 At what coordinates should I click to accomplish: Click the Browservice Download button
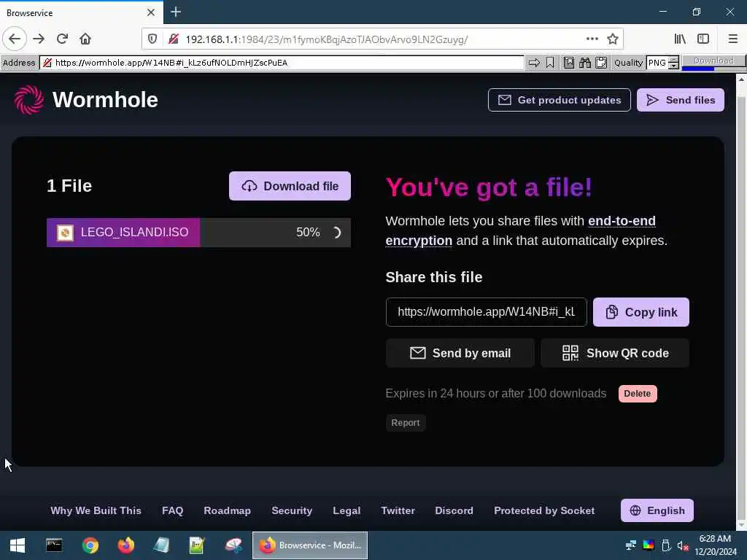[x=713, y=61]
